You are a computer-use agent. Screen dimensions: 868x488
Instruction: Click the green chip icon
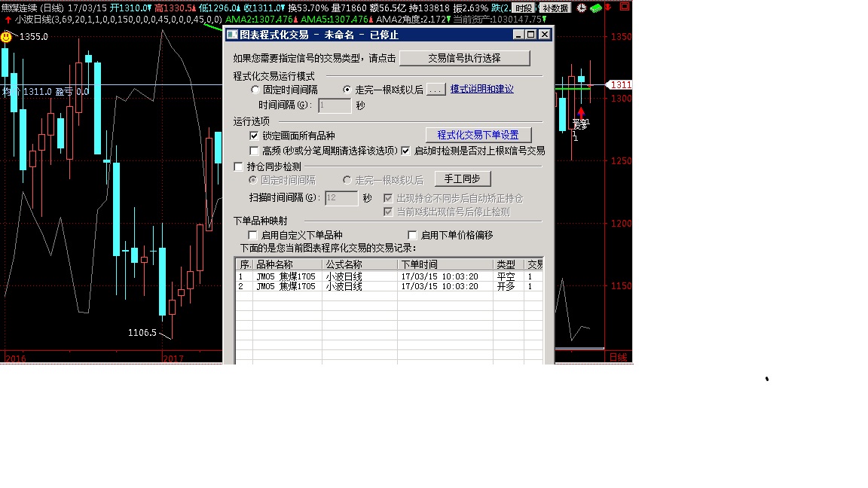pyautogui.click(x=596, y=8)
